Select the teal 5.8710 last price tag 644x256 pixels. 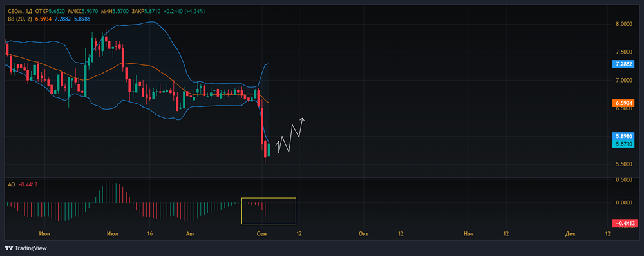(623, 144)
